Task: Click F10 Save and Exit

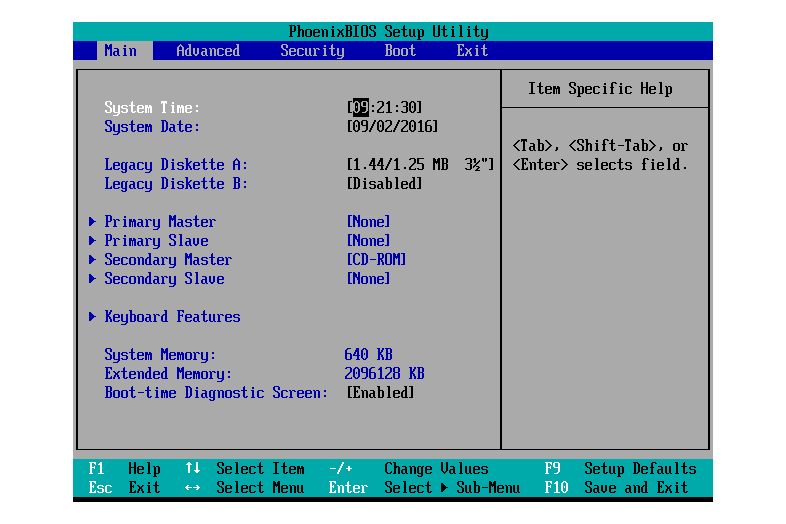Action: pyautogui.click(x=616, y=488)
